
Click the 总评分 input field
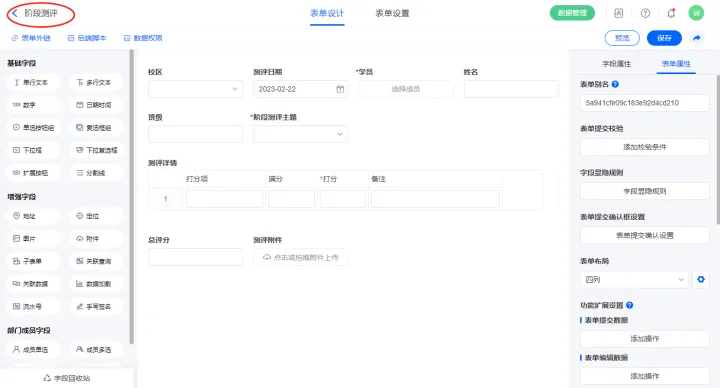(196, 257)
